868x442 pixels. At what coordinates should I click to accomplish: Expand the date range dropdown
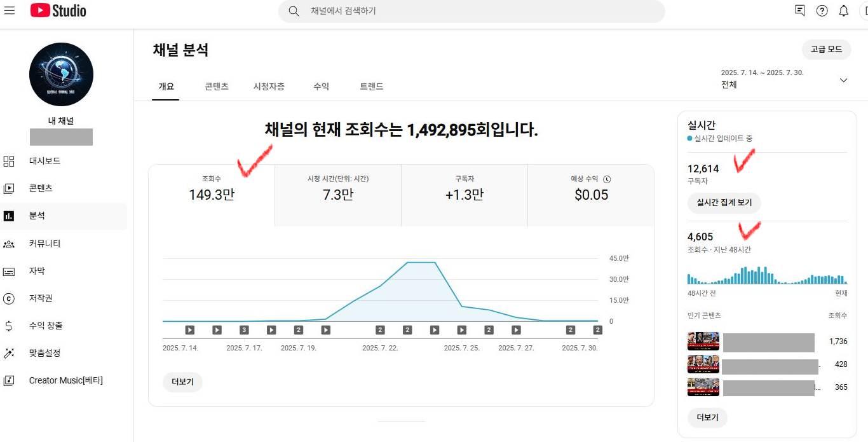coord(843,80)
